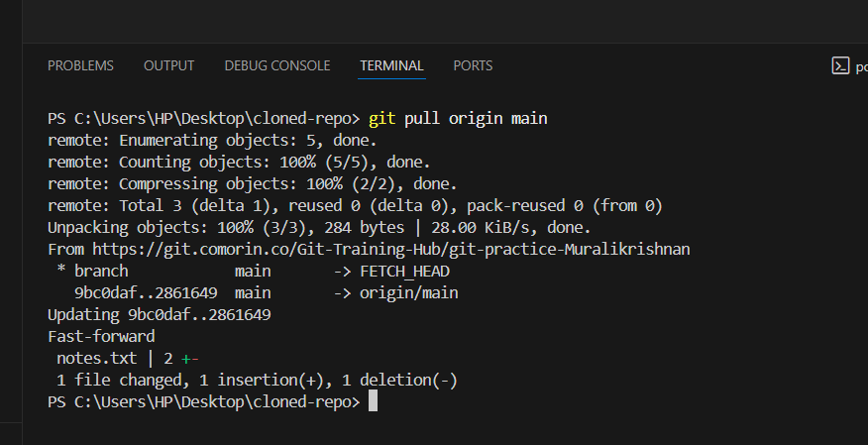This screenshot has height=445, width=868.
Task: Click the 'Enumerating objects' output line
Action: [206, 141]
